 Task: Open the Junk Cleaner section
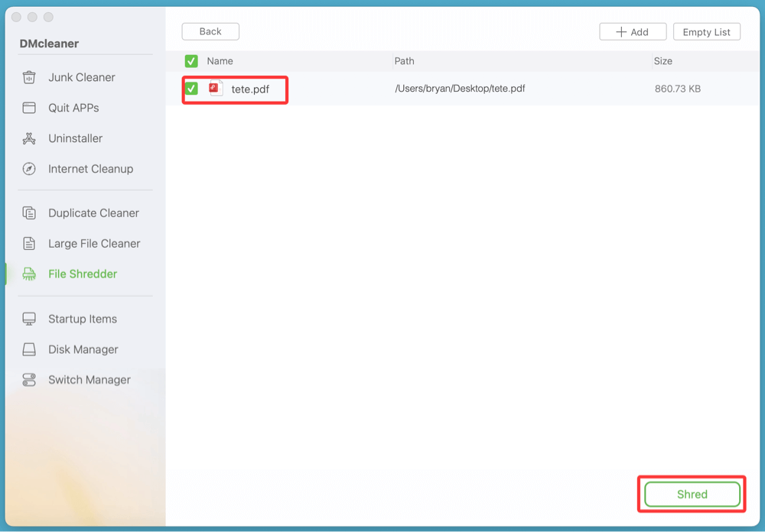(x=81, y=77)
